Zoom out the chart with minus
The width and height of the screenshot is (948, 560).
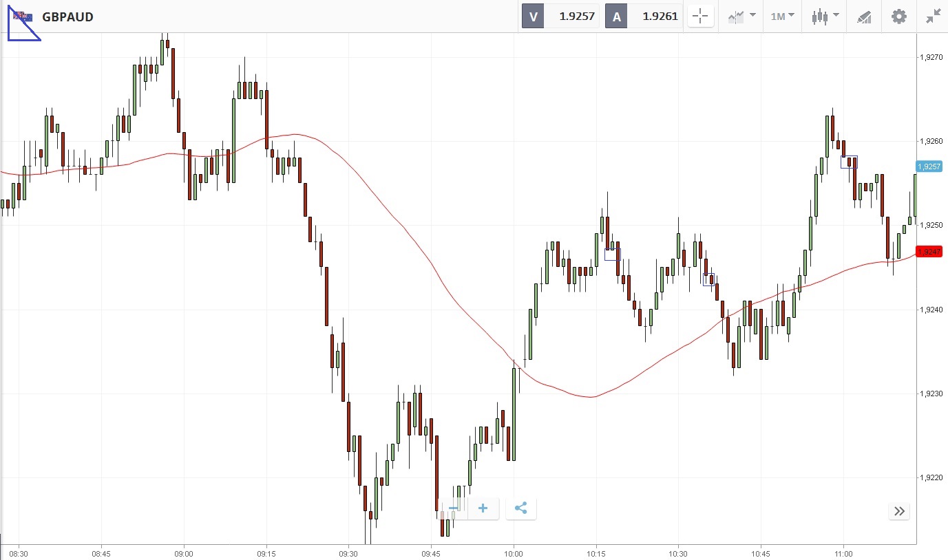tap(453, 508)
